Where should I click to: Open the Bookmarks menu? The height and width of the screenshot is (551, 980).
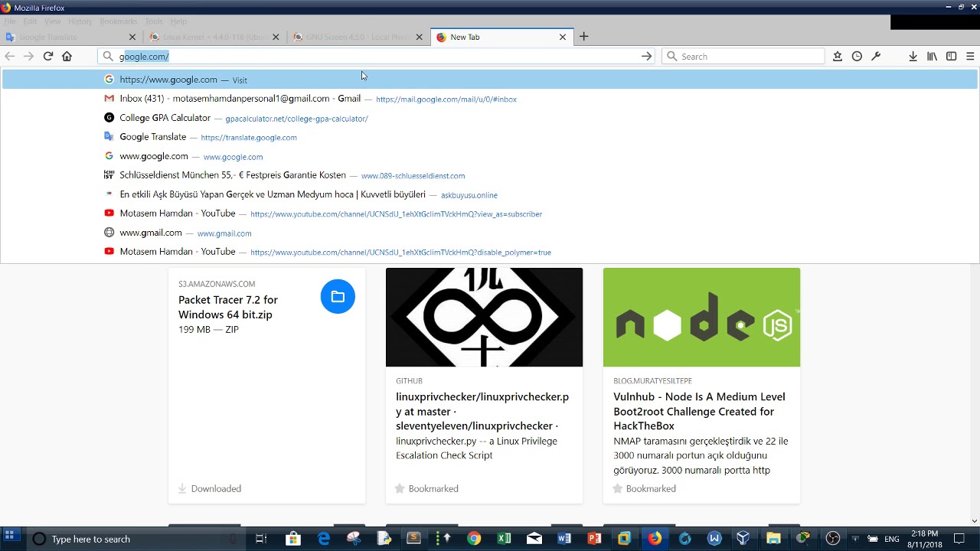pyautogui.click(x=119, y=21)
